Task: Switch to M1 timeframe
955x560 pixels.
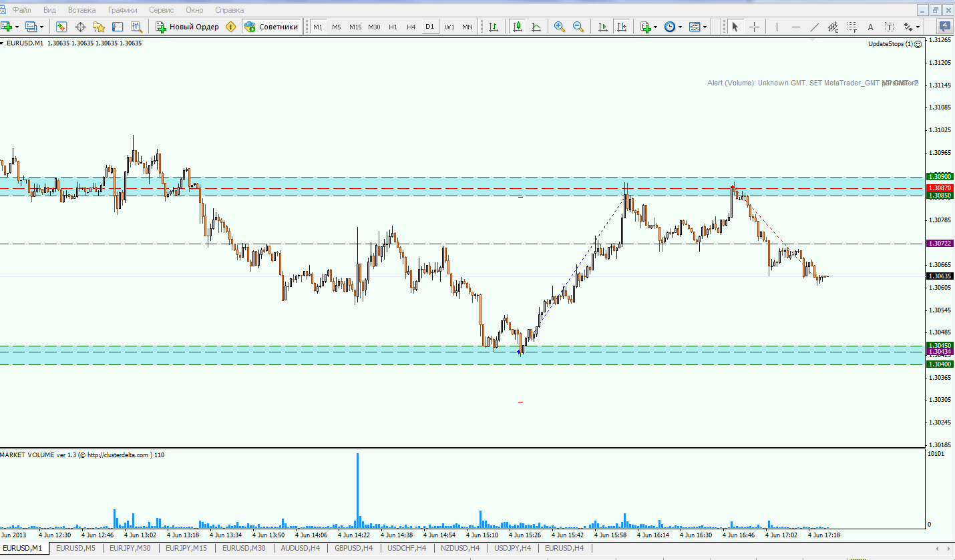Action: [x=318, y=27]
